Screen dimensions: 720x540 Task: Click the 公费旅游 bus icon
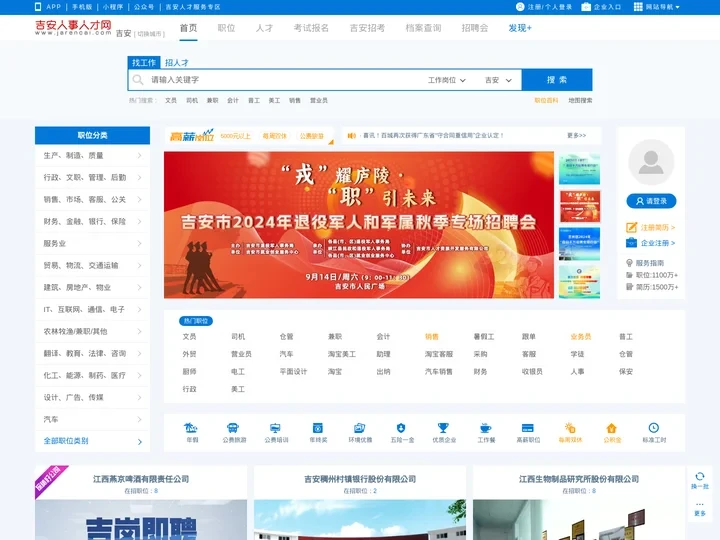click(x=233, y=428)
